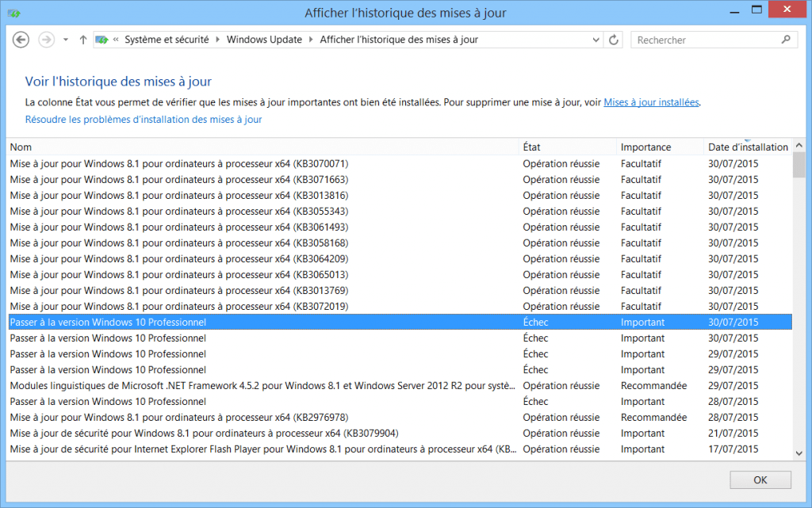Click the scrollbar down arrow
812x508 pixels.
(799, 453)
